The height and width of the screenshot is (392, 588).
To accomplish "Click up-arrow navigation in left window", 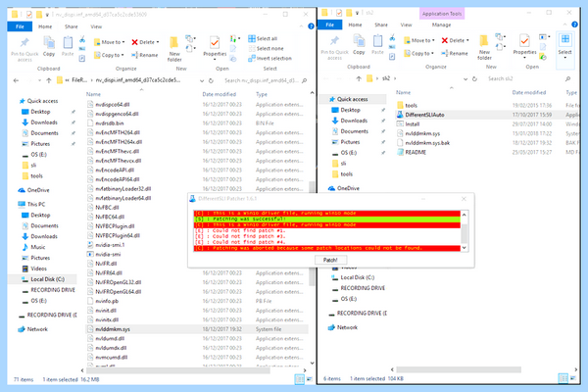I will click(49, 80).
